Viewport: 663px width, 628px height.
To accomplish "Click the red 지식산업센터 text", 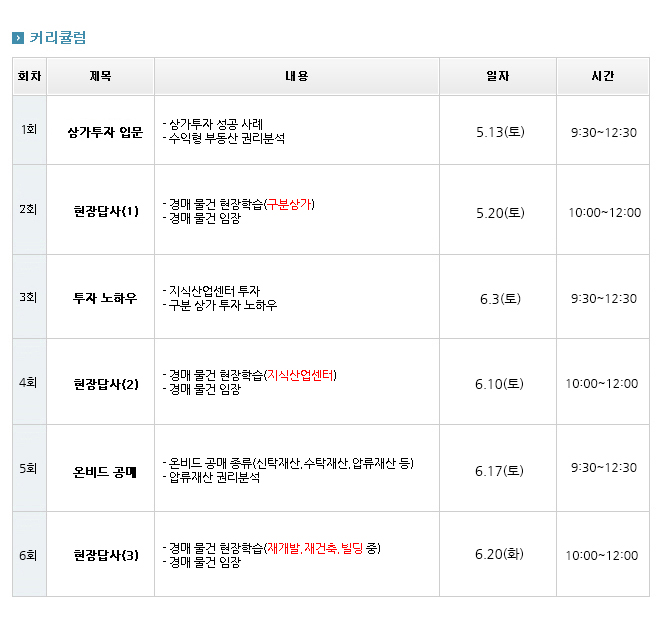I will click(301, 375).
